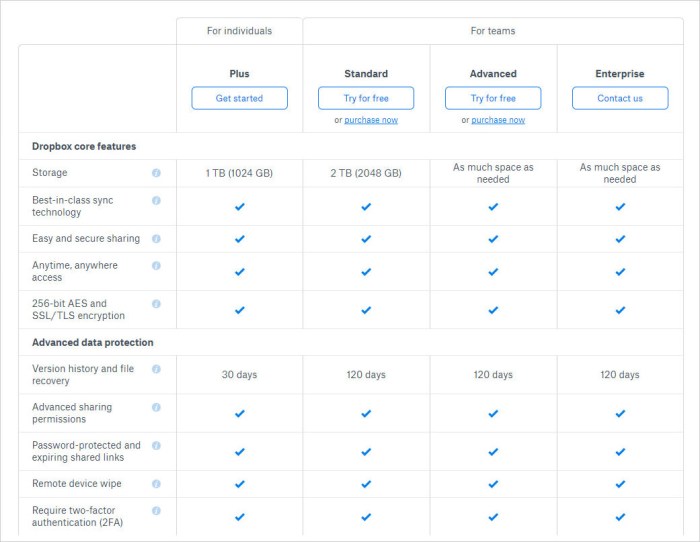Open info icon for Best-in-class sync technology
Screen dimensions: 700x542
(156, 200)
